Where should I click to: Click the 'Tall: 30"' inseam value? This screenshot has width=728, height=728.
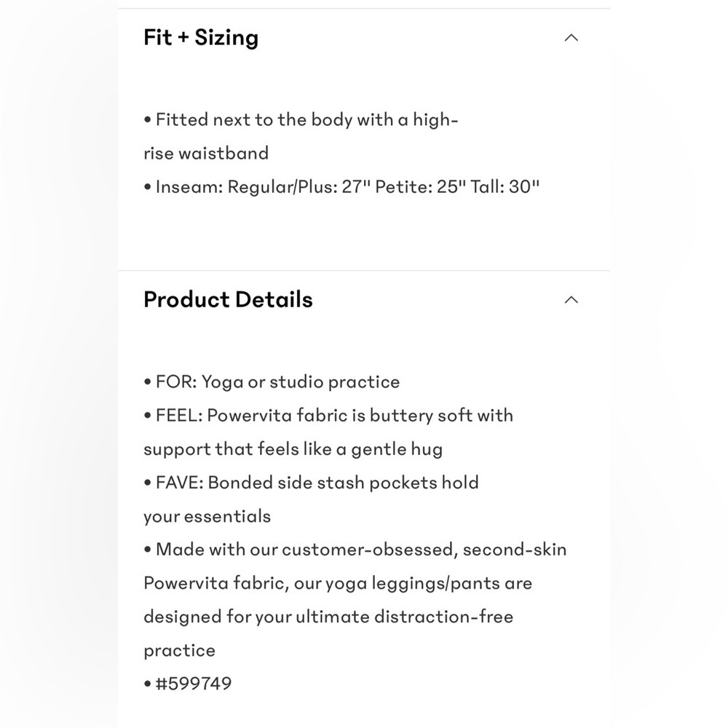pos(505,186)
